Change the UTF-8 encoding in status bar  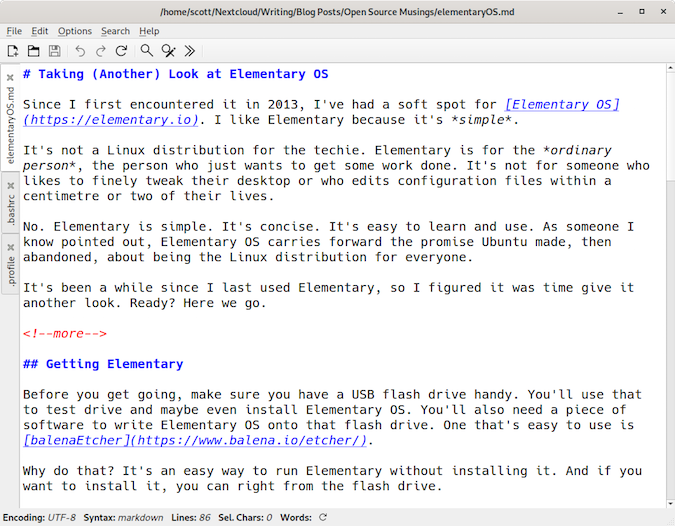coord(60,517)
